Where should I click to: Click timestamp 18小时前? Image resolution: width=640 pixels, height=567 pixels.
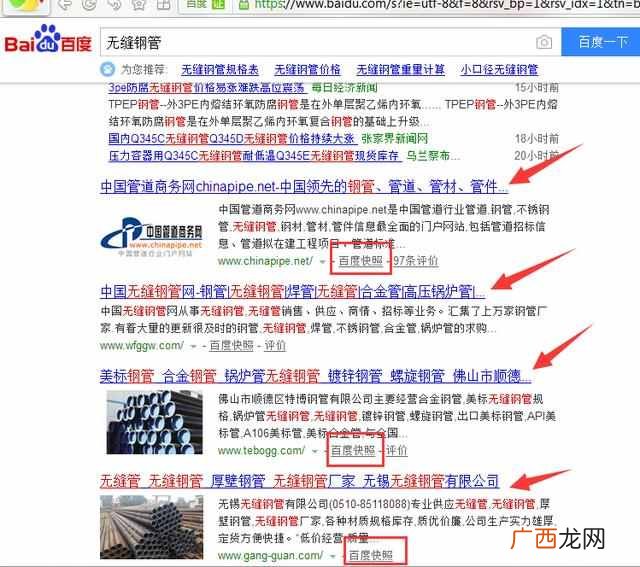536,139
